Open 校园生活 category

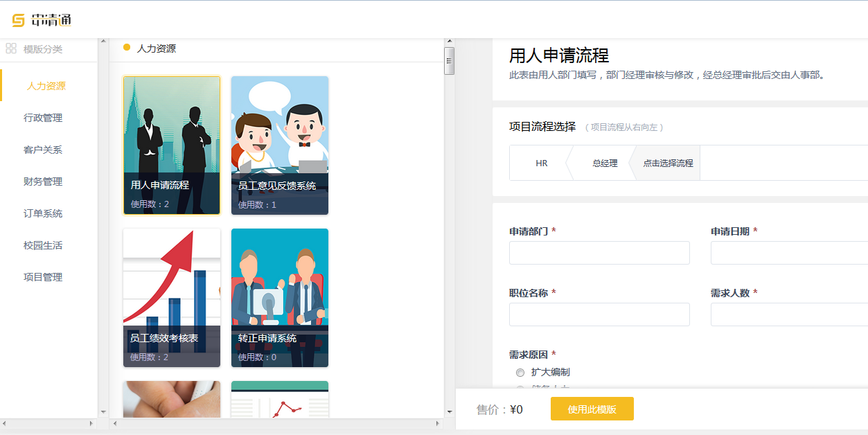click(x=43, y=245)
